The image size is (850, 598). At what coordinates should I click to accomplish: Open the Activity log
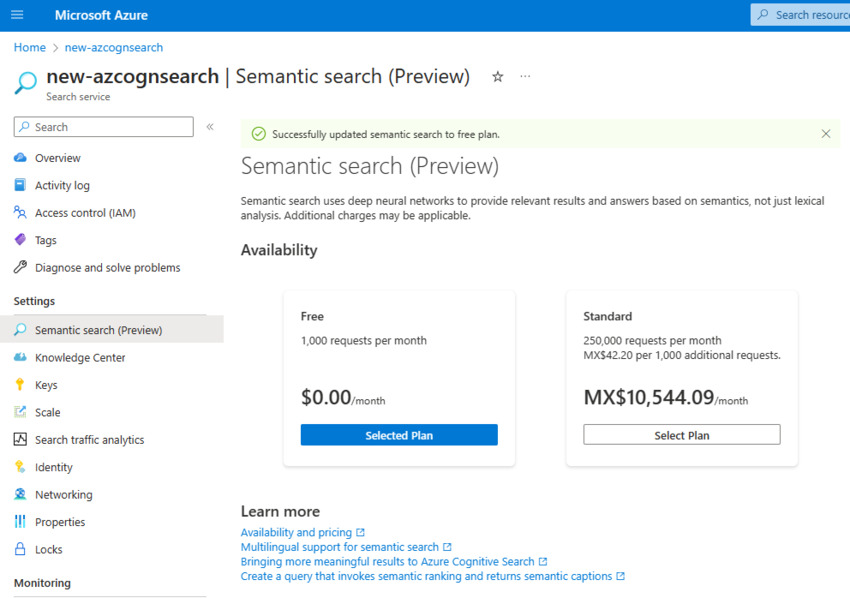pos(60,185)
